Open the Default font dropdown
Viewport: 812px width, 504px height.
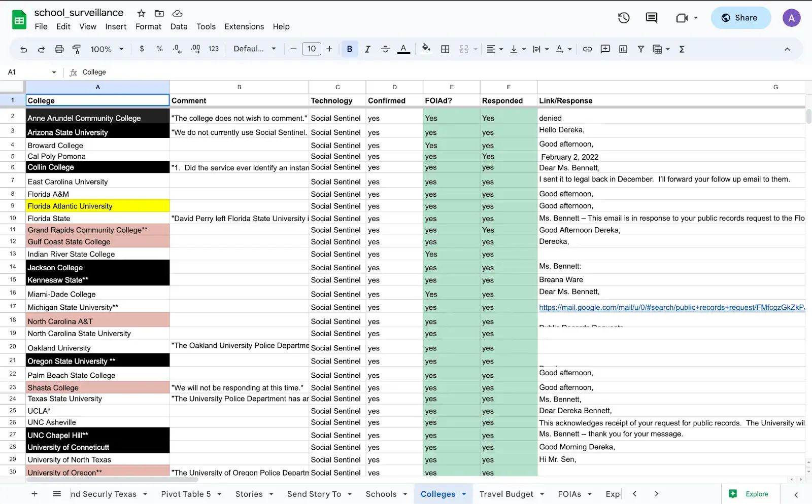(255, 49)
